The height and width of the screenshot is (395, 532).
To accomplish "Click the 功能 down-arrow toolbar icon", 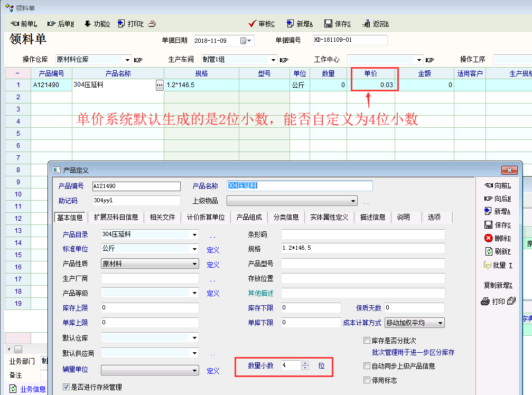I will (87, 24).
